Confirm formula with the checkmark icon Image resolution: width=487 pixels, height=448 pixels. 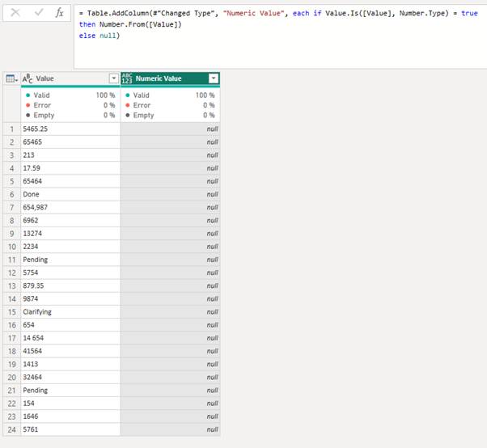(x=37, y=13)
